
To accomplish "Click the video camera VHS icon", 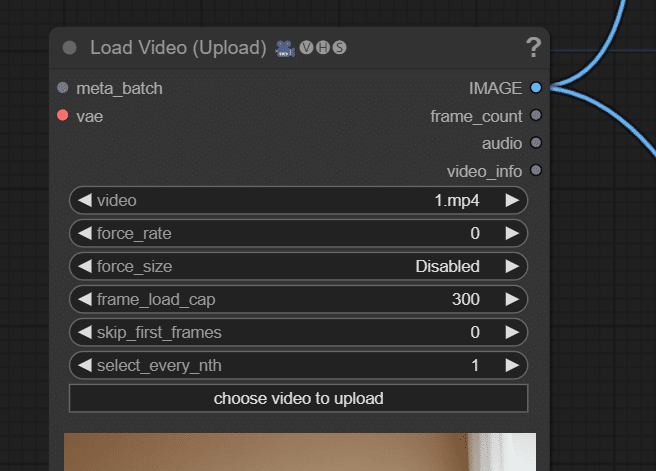I will (x=285, y=48).
